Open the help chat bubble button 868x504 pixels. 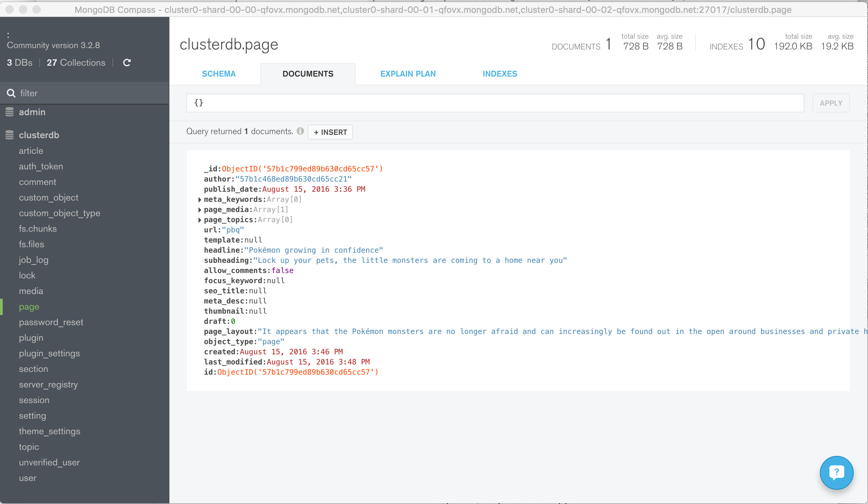(836, 473)
